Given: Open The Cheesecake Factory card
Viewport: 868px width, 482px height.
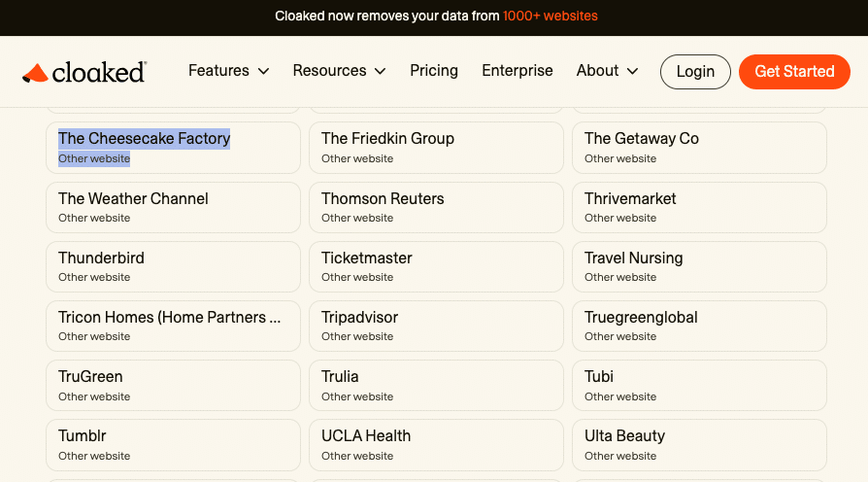Looking at the screenshot, I should 173,148.
